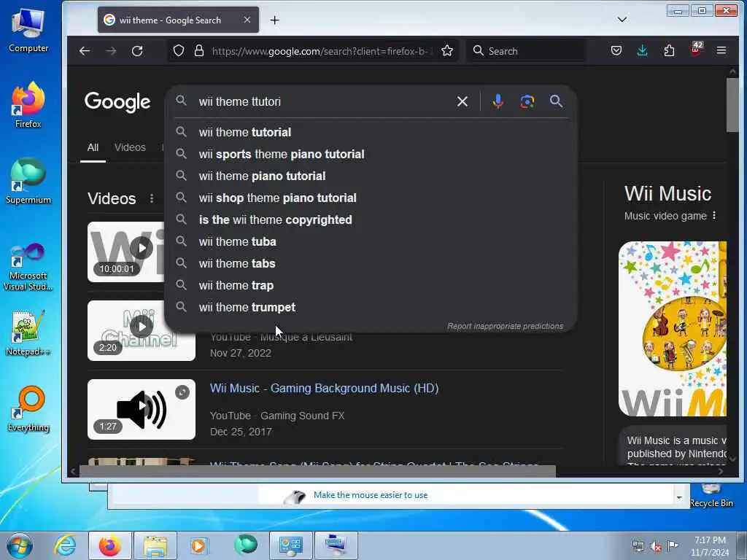Open Computer desktop icon
This screenshot has height=560, width=747.
click(28, 29)
